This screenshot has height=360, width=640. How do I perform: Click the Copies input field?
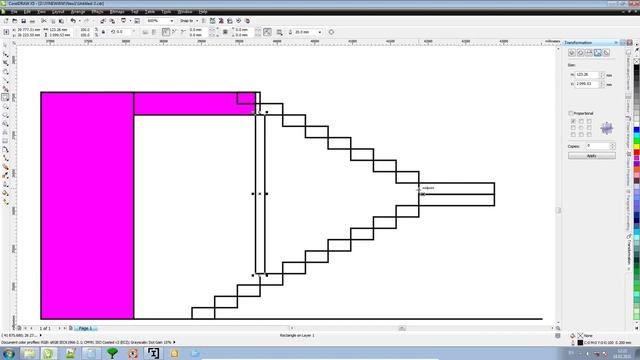[x=598, y=146]
